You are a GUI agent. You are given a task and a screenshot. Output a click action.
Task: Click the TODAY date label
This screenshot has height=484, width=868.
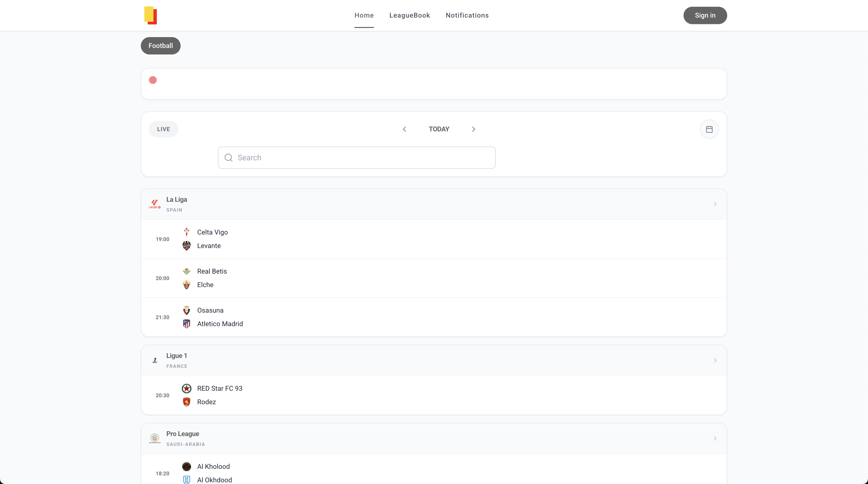pos(439,129)
